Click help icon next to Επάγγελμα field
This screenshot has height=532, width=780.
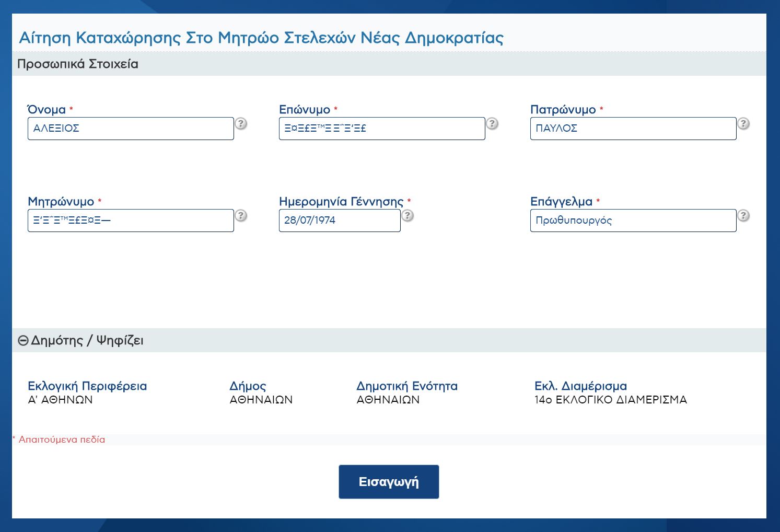743,216
